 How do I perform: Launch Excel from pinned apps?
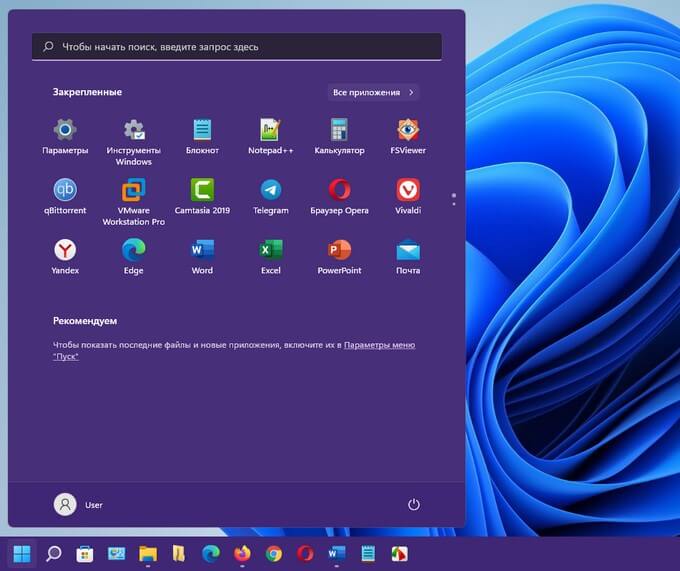click(x=271, y=256)
